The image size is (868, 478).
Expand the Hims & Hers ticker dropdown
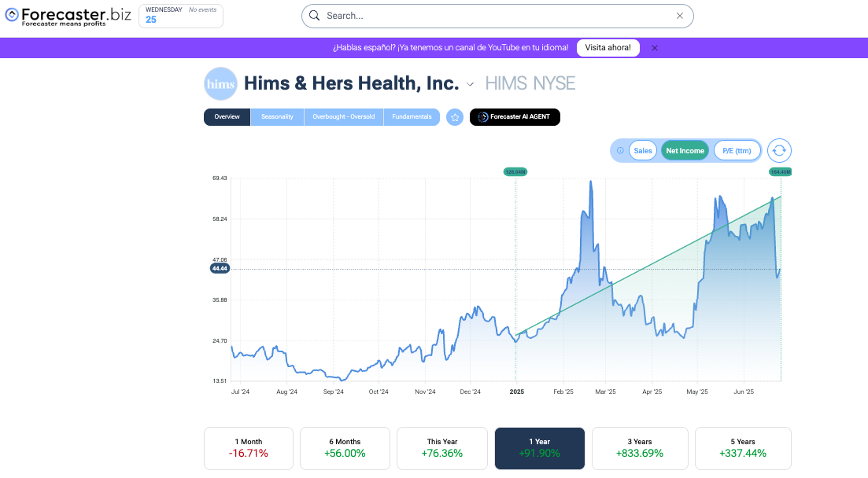470,85
